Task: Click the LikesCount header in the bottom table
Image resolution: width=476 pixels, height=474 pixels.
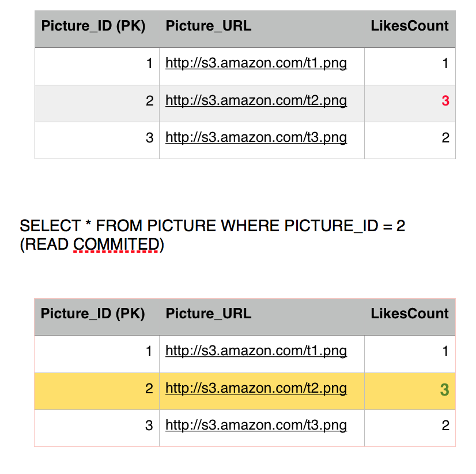Action: point(410,314)
